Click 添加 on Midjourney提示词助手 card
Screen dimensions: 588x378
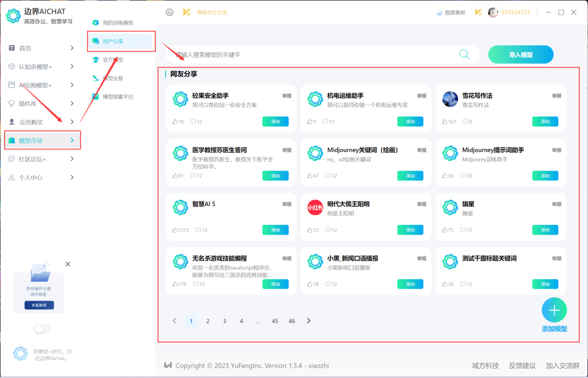(545, 175)
